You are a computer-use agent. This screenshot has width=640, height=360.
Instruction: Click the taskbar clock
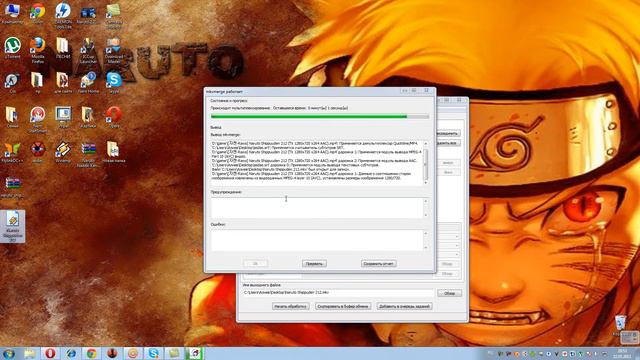coord(622,353)
